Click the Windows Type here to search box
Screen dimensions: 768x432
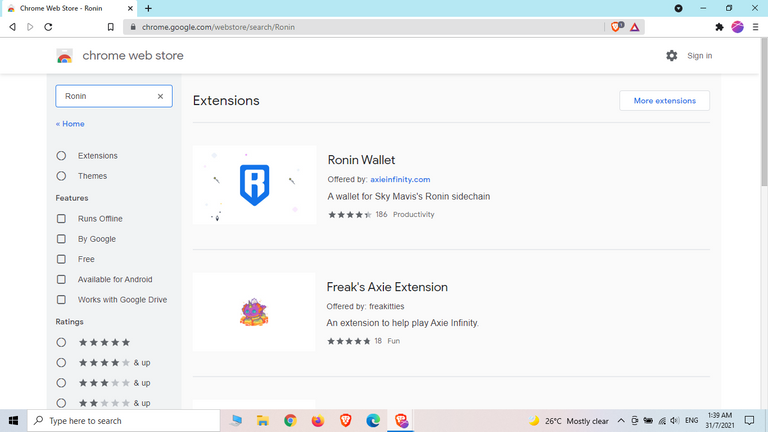click(124, 421)
